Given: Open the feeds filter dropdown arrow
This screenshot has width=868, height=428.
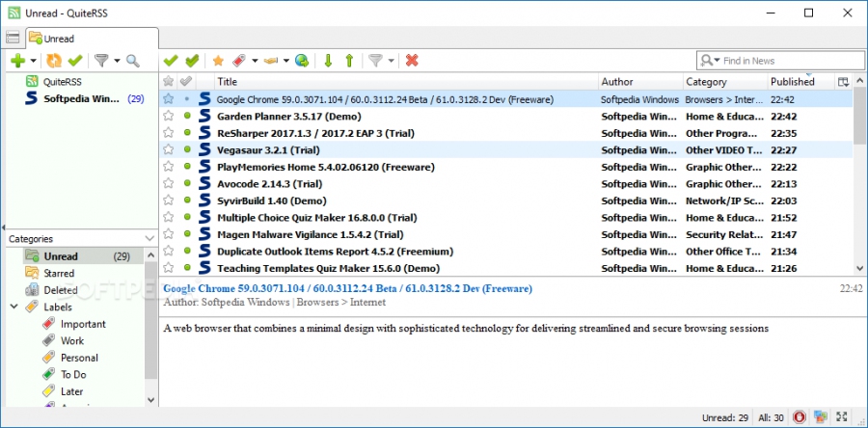Looking at the screenshot, I should 117,61.
